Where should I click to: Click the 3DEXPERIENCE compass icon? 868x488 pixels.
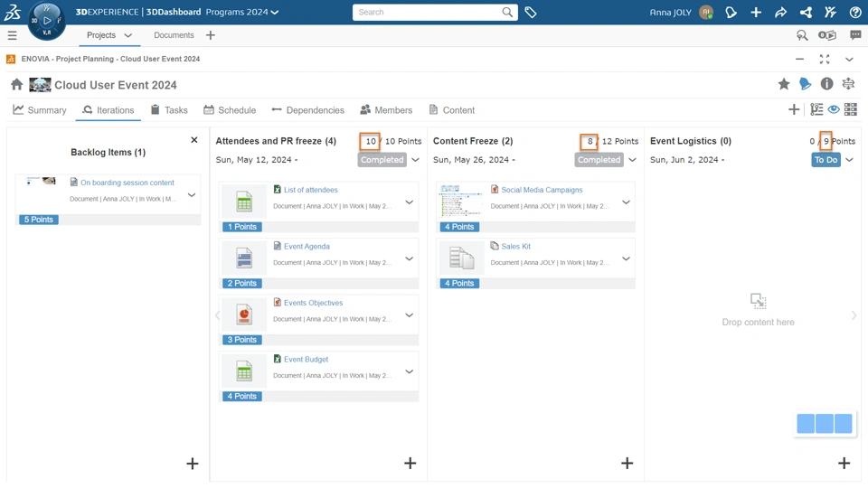(46, 21)
